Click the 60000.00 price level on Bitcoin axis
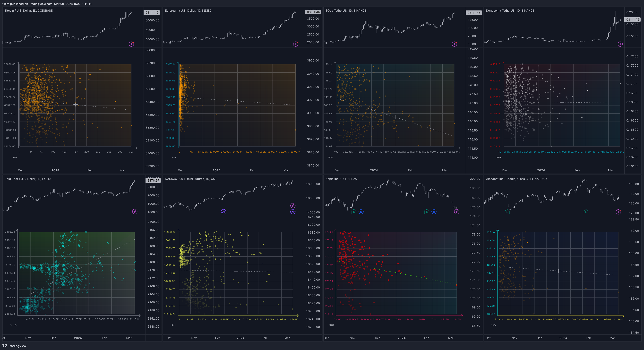Viewport: 644px width, 350px height. (152, 20)
